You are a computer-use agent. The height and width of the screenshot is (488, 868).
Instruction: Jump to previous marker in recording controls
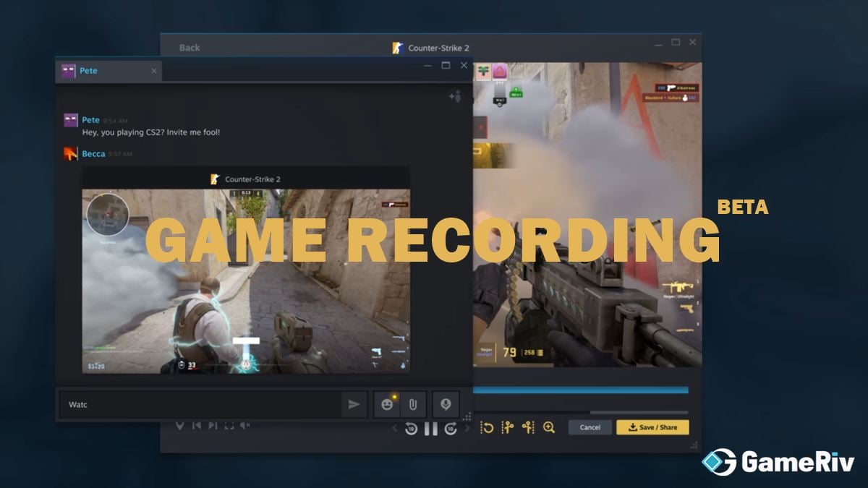(x=196, y=425)
